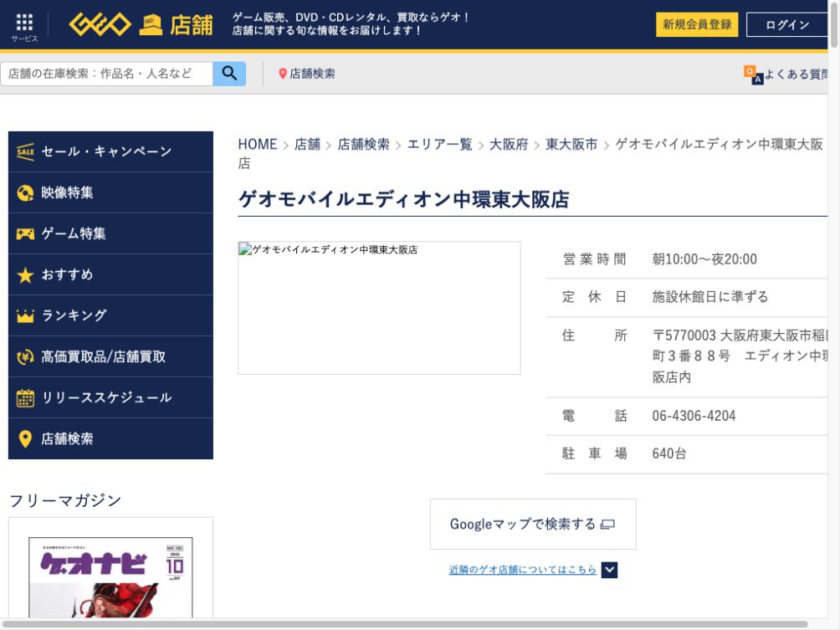This screenshot has width=840, height=630.
Task: Expand nearby stores with the down-arrow button
Action: 609,570
